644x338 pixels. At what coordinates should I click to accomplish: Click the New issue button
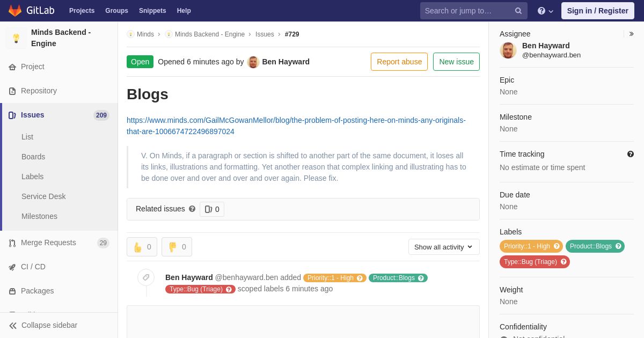pos(456,62)
